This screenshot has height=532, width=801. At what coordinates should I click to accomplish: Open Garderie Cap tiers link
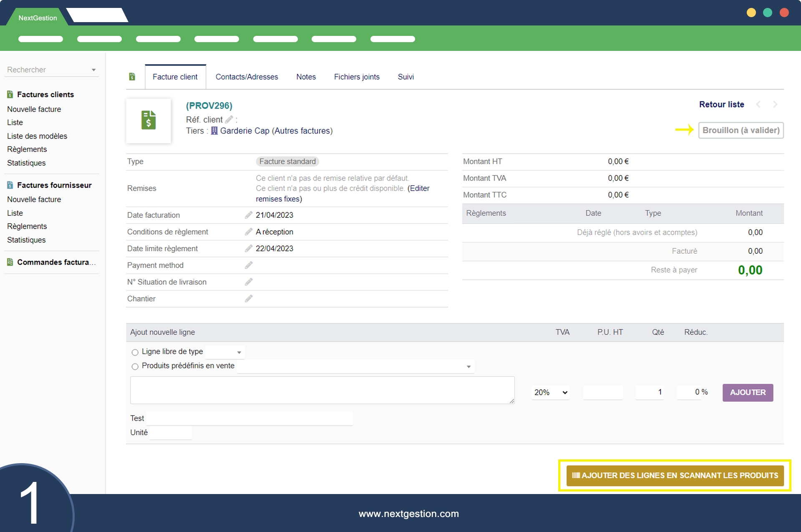pos(244,131)
